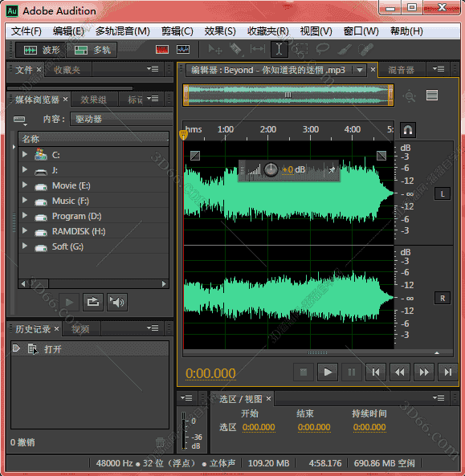
Task: Switch to the Waveform (波形) view
Action: [41, 50]
